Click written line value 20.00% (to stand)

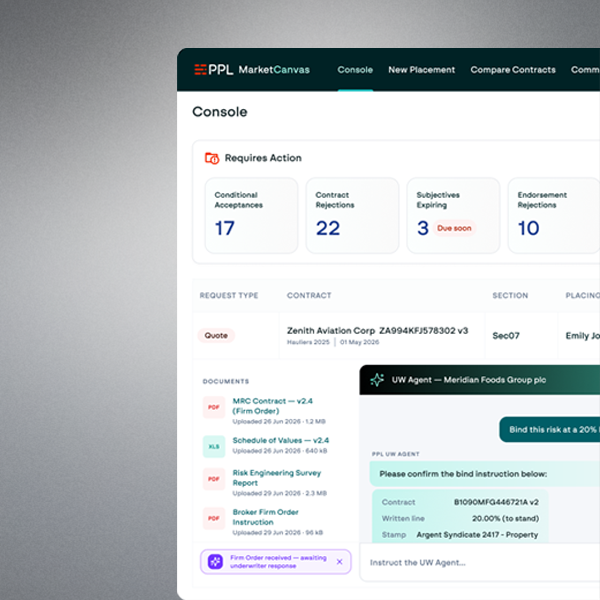click(505, 518)
